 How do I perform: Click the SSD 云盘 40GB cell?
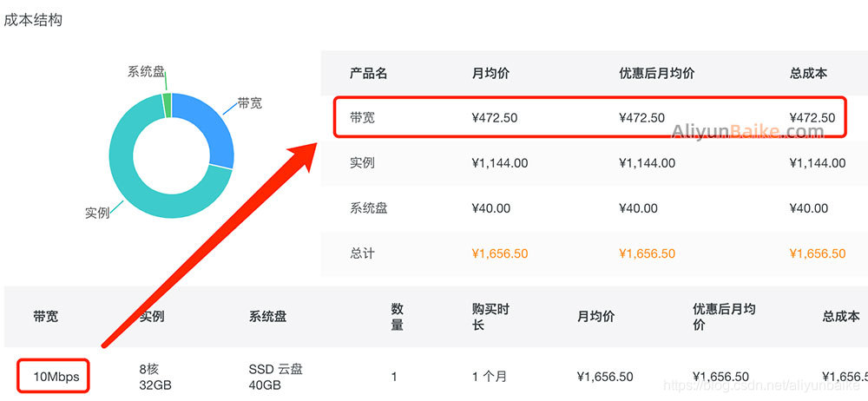(276, 377)
